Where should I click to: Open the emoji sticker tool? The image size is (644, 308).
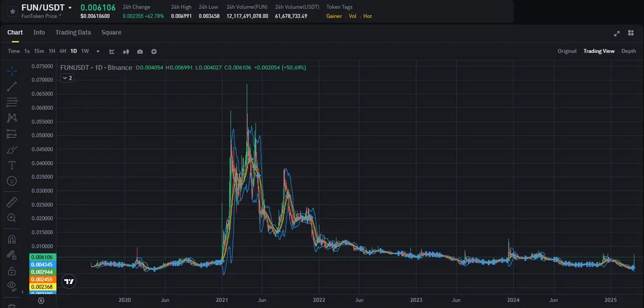click(x=12, y=180)
